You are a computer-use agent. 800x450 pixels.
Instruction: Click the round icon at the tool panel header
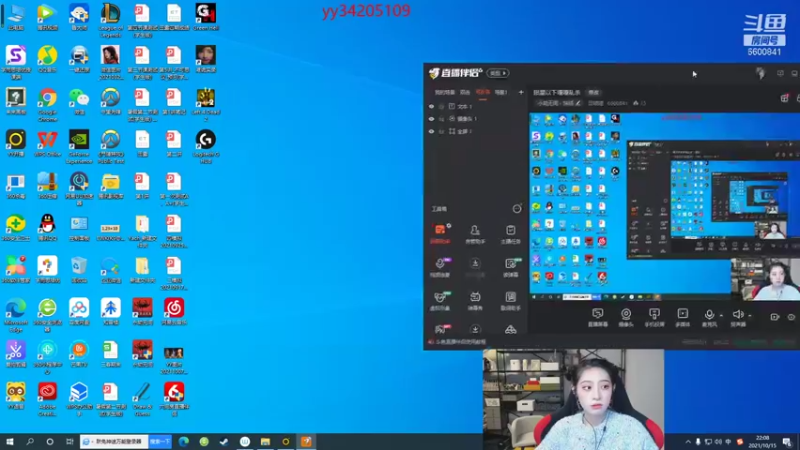click(517, 209)
